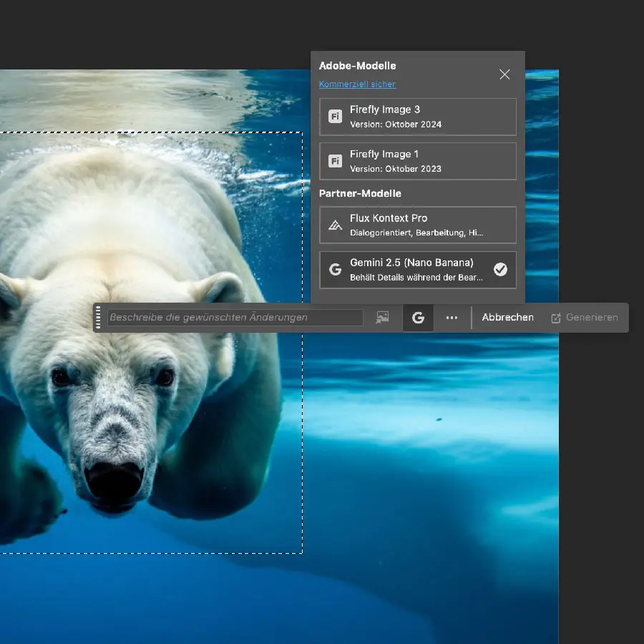Switch to the Flux Kontext Pro model
The width and height of the screenshot is (644, 644).
(417, 225)
